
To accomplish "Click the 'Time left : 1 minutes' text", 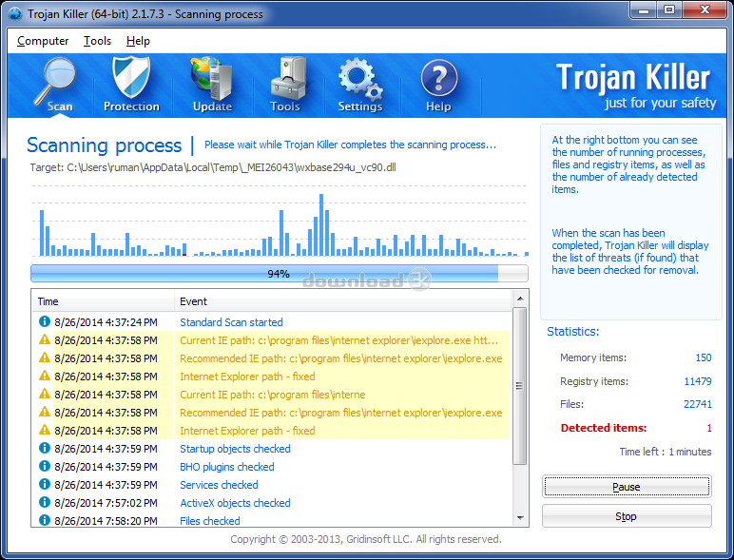I will coord(666,452).
